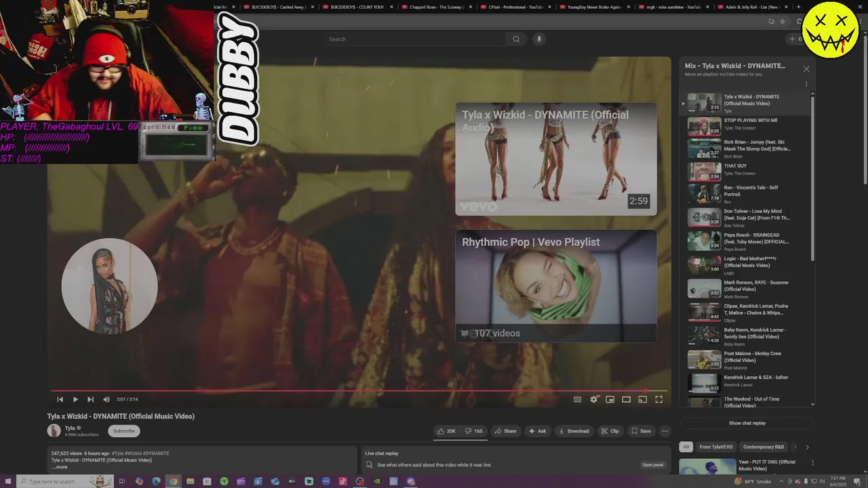Open a new browser tab
Screen dimensions: 868x488
(x=798, y=7)
